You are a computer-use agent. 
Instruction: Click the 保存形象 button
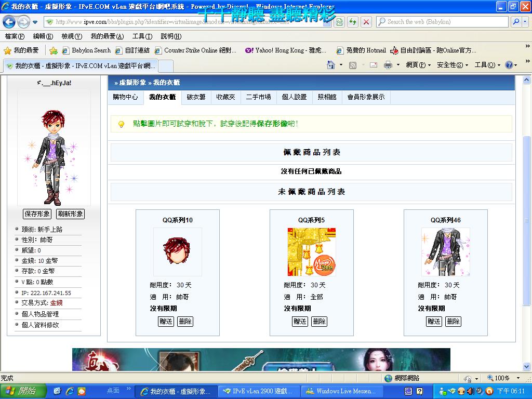37,214
